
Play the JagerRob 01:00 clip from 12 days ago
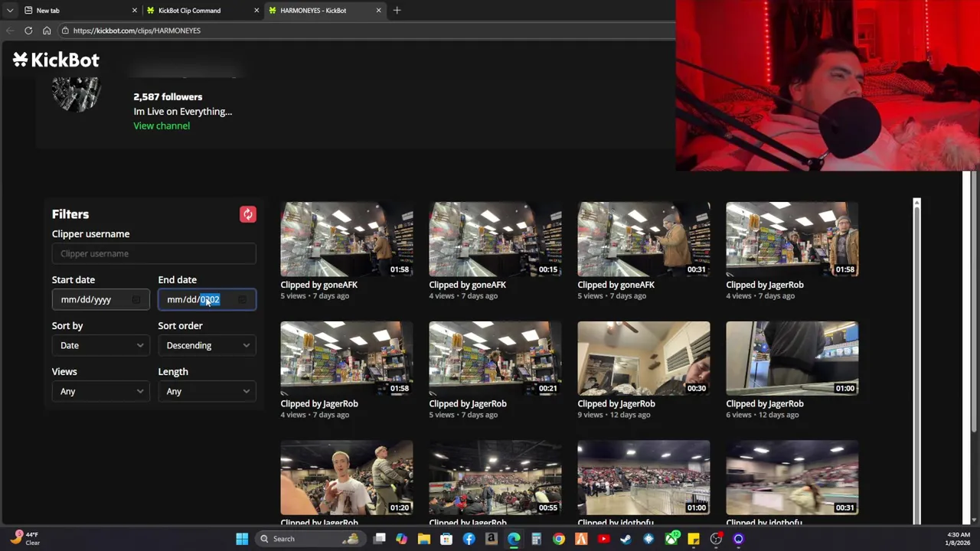pyautogui.click(x=792, y=358)
